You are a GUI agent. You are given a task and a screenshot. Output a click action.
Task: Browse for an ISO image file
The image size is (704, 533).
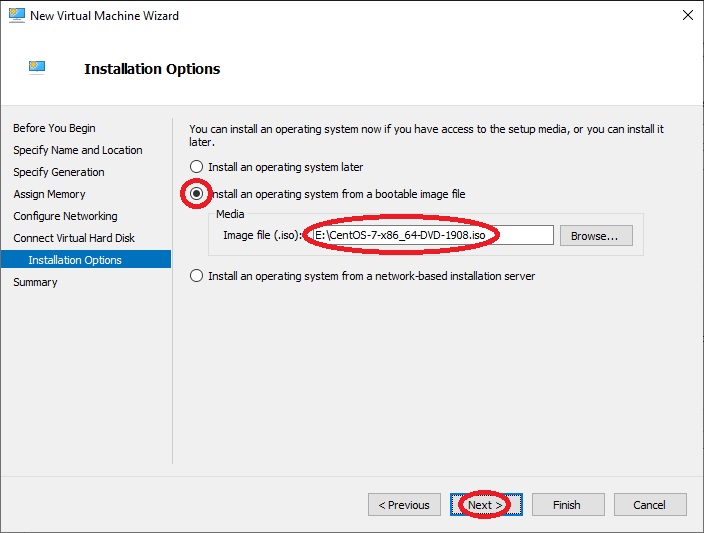596,236
